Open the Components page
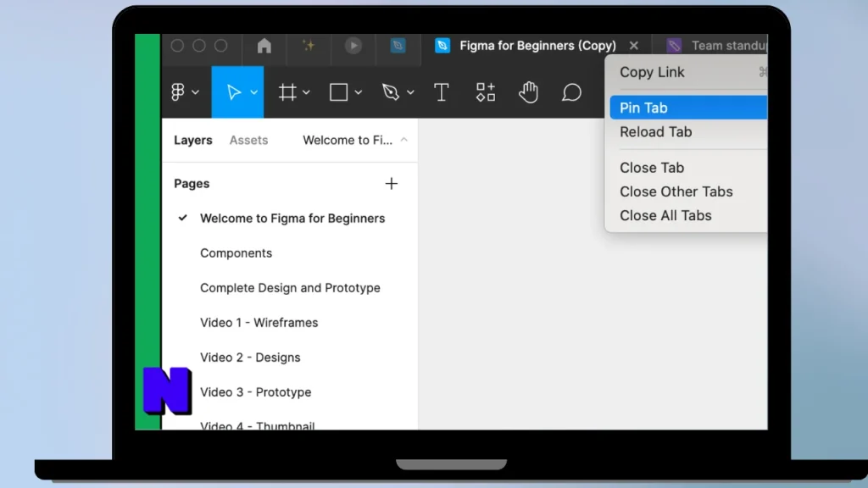Screen dimensions: 868x488 pyautogui.click(x=236, y=252)
